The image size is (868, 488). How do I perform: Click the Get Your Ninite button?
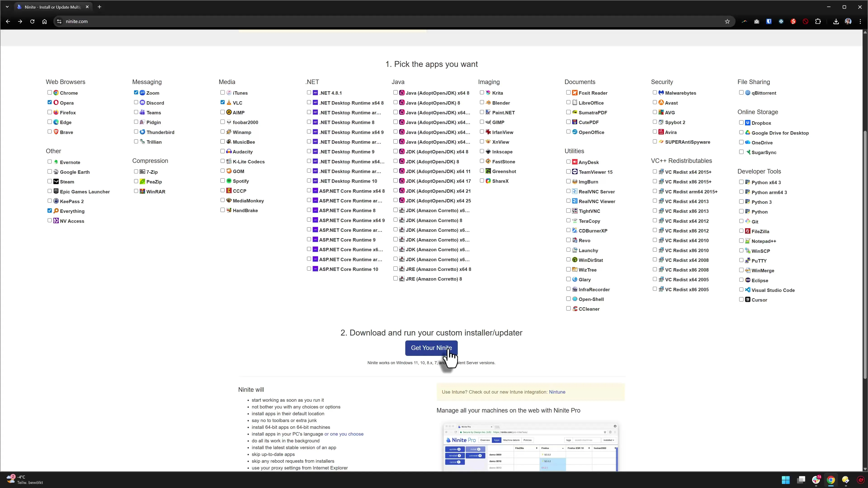point(431,348)
